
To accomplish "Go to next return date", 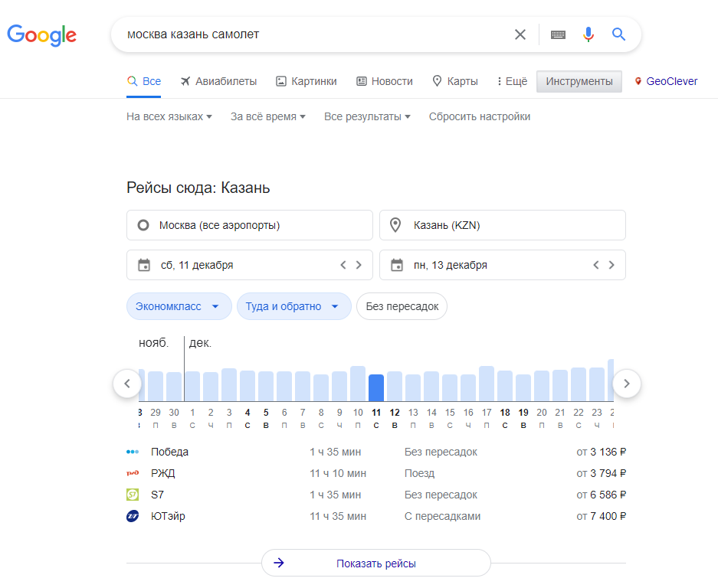I will click(611, 265).
